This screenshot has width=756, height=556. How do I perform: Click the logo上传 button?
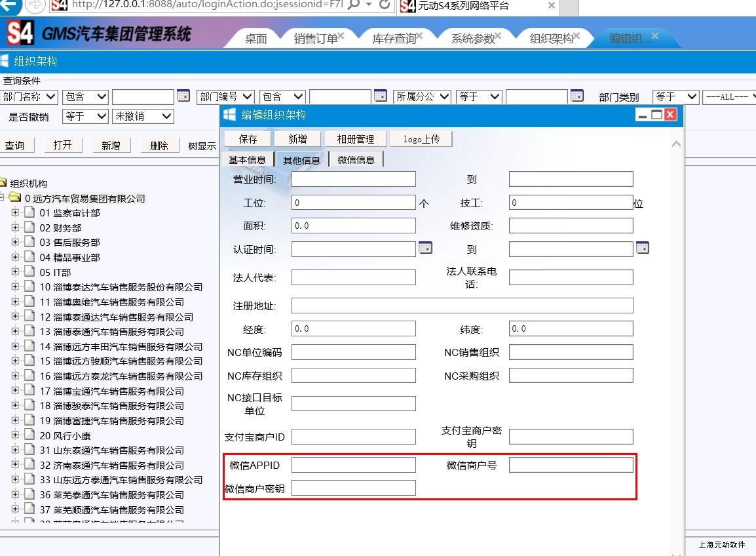(421, 139)
